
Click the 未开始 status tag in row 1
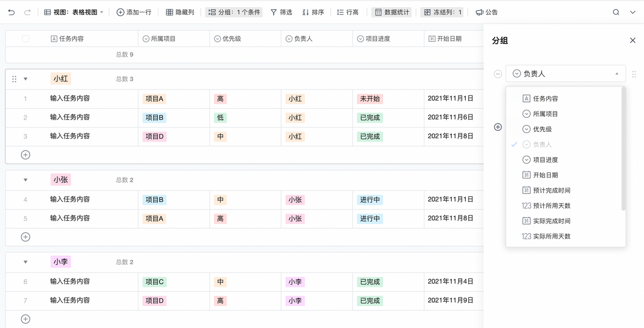370,99
